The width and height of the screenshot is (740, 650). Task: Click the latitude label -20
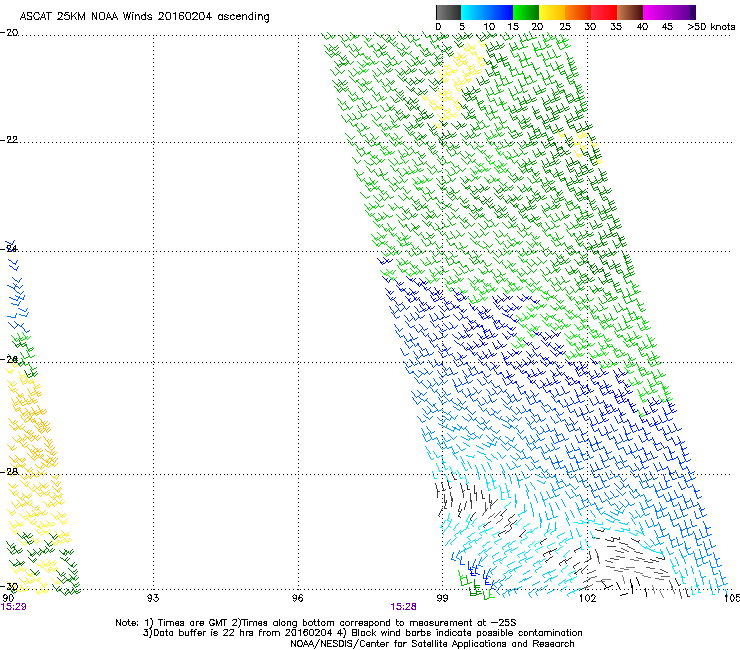tap(9, 33)
